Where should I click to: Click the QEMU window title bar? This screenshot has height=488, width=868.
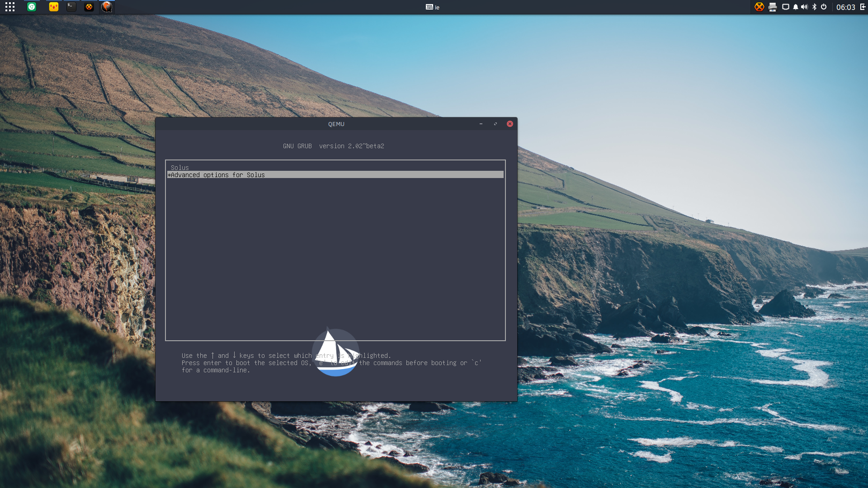coord(336,124)
